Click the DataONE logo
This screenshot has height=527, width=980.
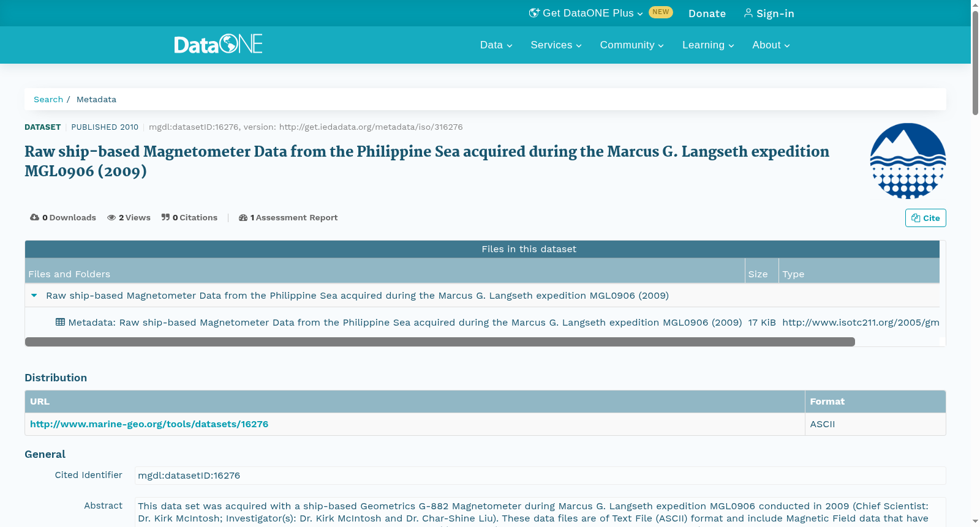click(x=218, y=44)
